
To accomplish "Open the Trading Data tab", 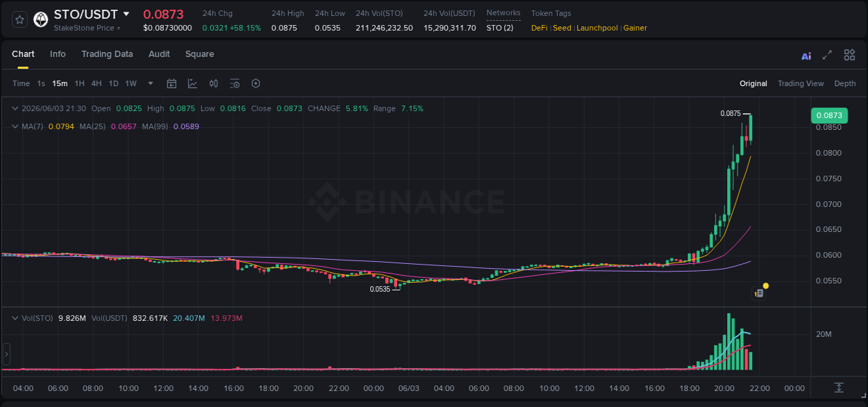I will coord(107,54).
